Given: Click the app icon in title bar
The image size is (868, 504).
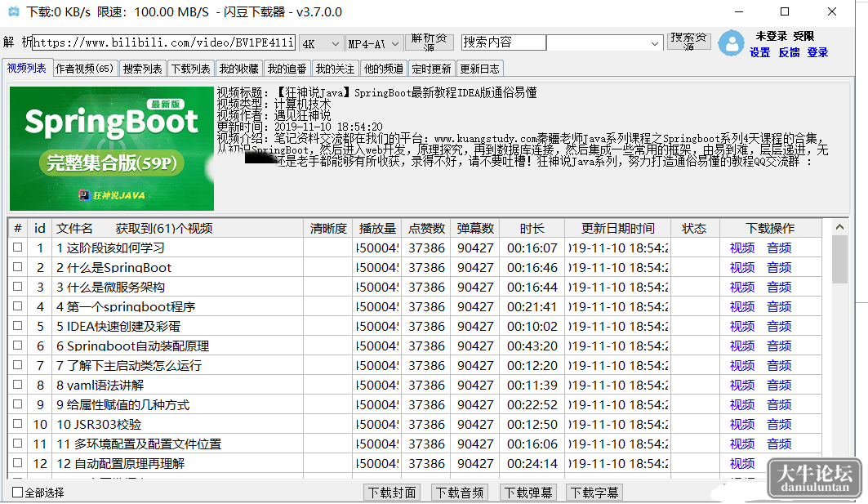Looking at the screenshot, I should click(x=14, y=11).
